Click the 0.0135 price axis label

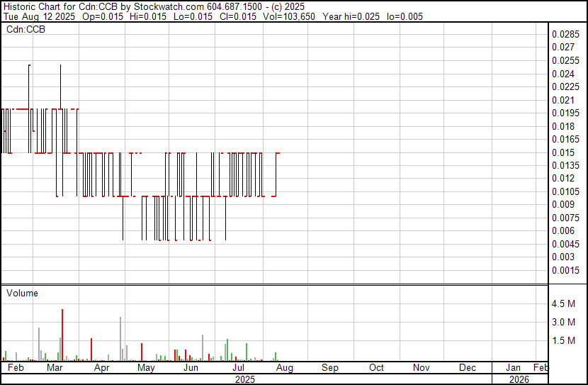565,165
